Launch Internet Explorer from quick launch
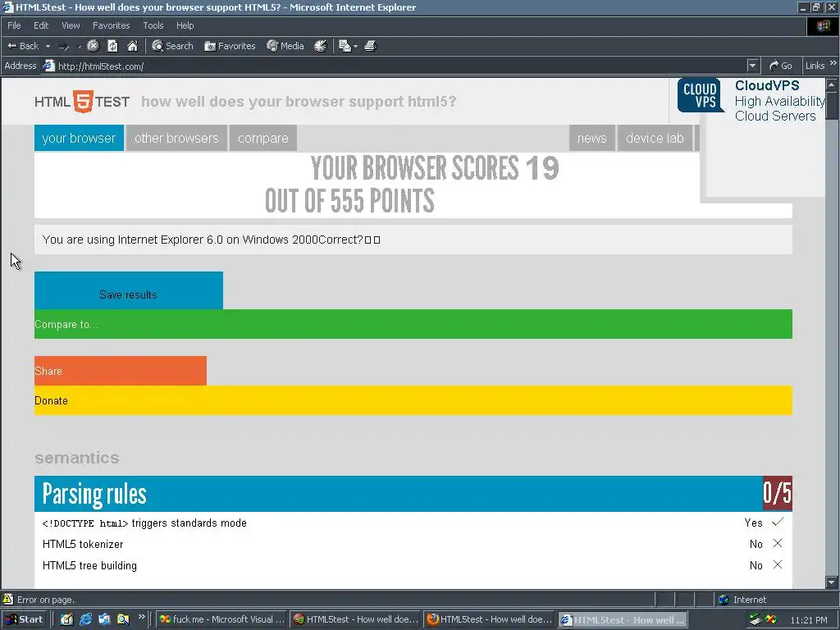 pos(85,619)
